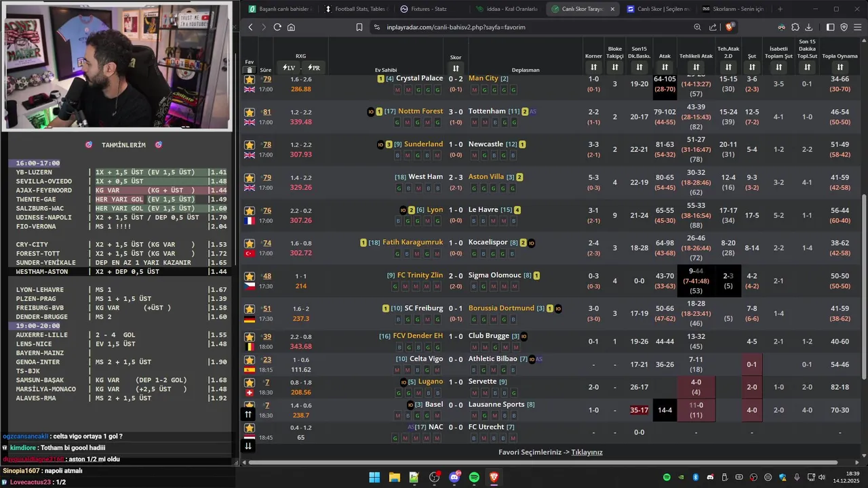Sort the table by Skor column
The width and height of the screenshot is (868, 488).
coord(456,68)
